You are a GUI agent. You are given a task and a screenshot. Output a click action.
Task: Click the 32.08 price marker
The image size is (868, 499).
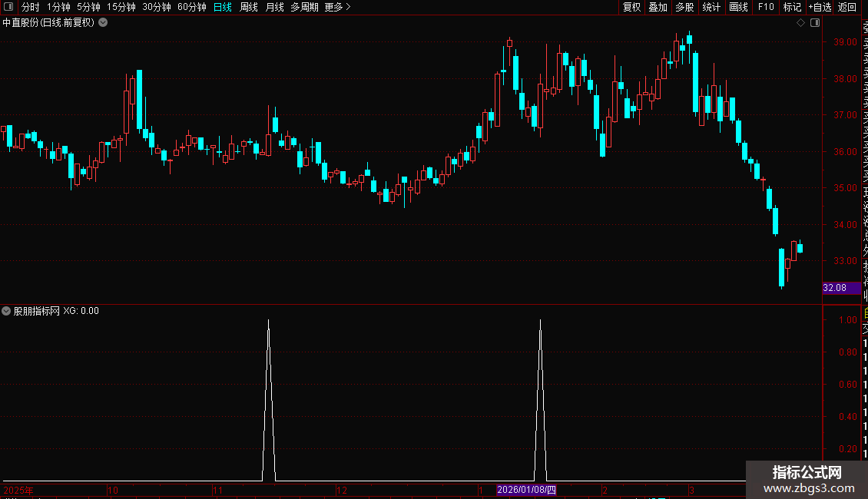[x=841, y=288]
